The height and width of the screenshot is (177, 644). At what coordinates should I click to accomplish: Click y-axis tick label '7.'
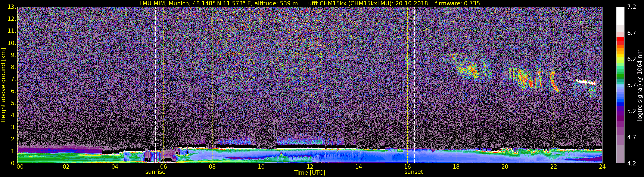point(13,79)
